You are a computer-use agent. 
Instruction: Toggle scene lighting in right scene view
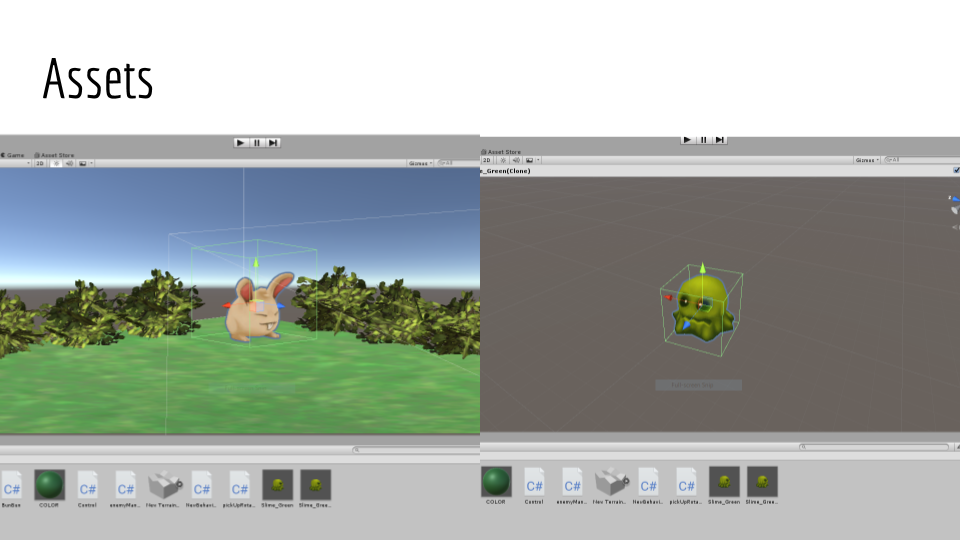tap(503, 160)
